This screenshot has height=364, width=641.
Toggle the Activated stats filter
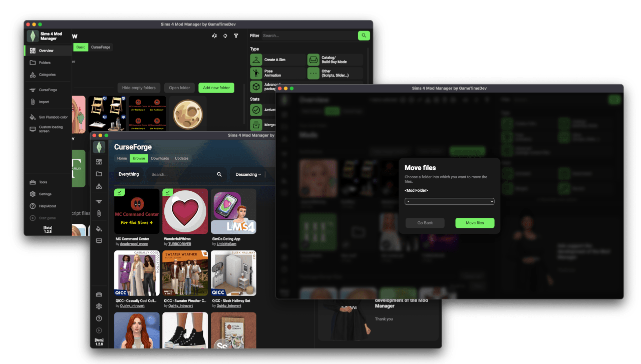[x=263, y=110]
